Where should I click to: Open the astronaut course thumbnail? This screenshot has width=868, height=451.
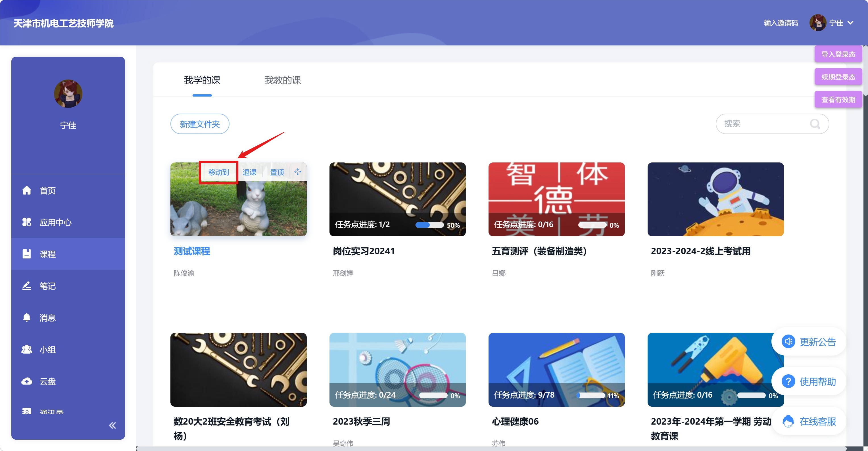pyautogui.click(x=715, y=199)
